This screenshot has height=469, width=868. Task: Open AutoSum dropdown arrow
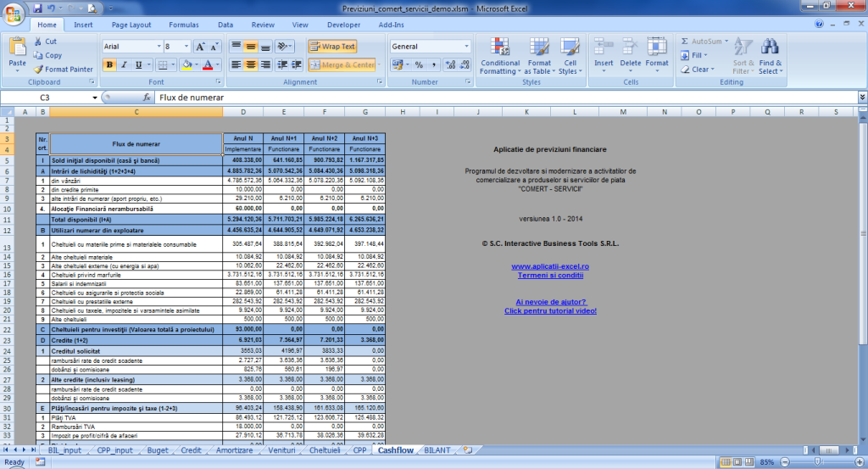click(726, 42)
